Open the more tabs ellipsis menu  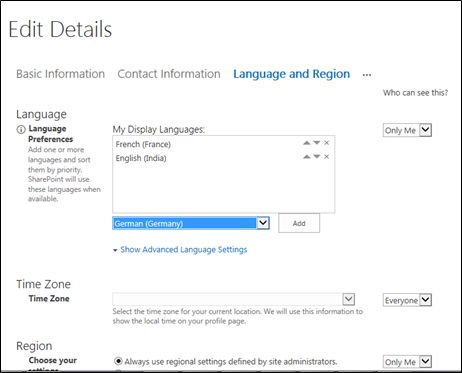[367, 75]
